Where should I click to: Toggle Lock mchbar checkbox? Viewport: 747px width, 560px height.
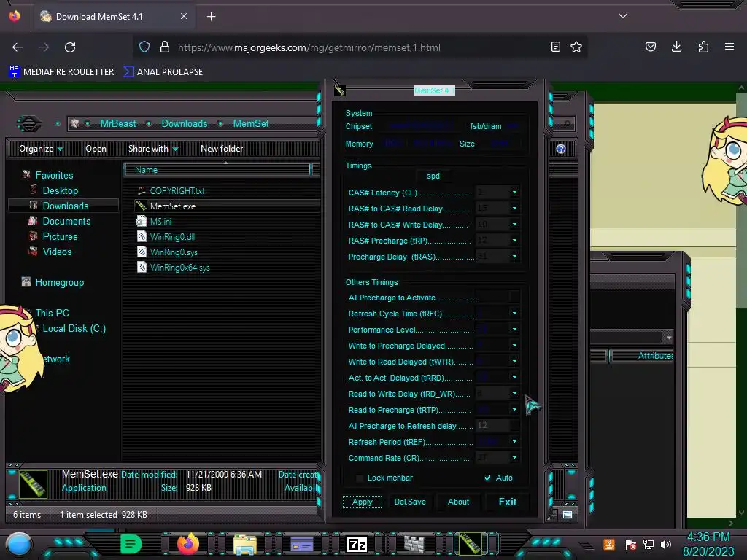360,478
